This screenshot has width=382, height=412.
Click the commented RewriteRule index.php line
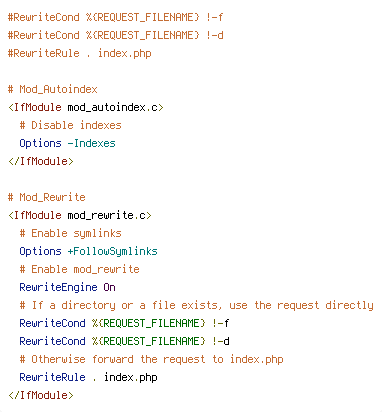point(80,53)
